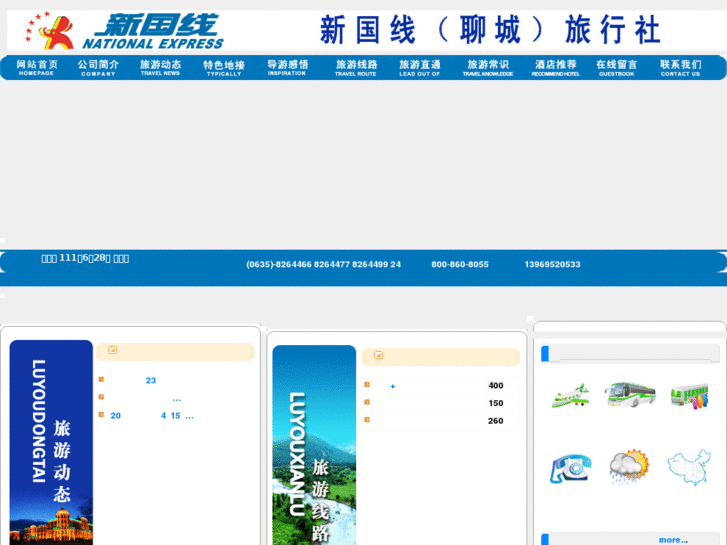
Task: Click bullet icon beside news item 23
Action: (x=101, y=379)
